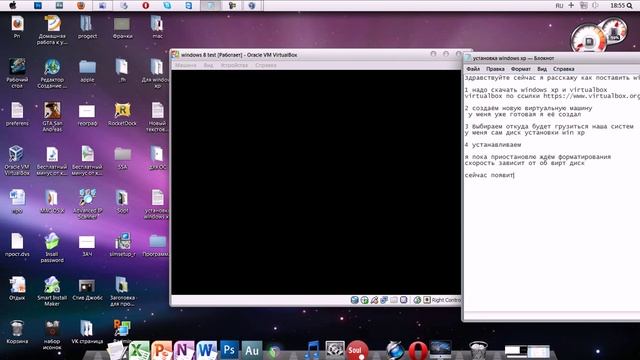Viewport: 640px width, 360px height.
Task: Select the RocketDock desktop shortcut
Action: 122,114
